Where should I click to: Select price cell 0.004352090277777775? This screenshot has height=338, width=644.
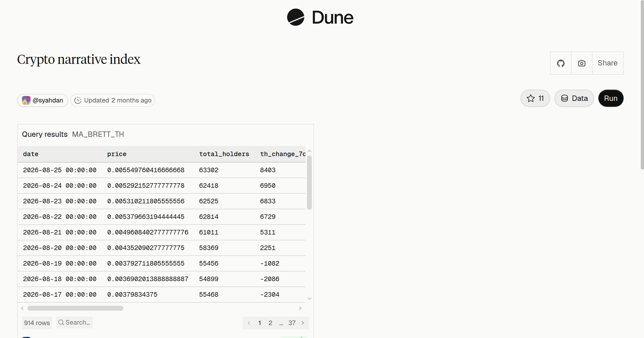pyautogui.click(x=146, y=248)
